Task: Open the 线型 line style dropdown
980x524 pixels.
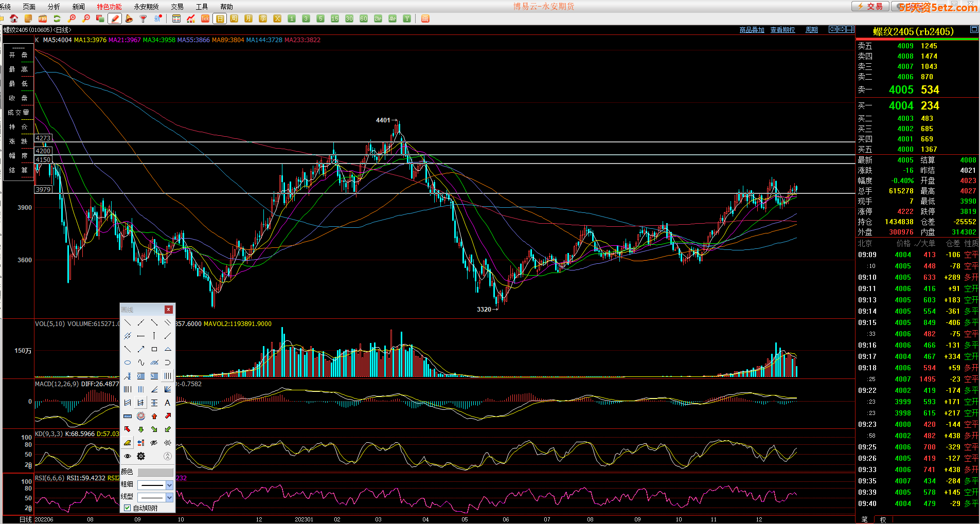Action: pos(169,497)
